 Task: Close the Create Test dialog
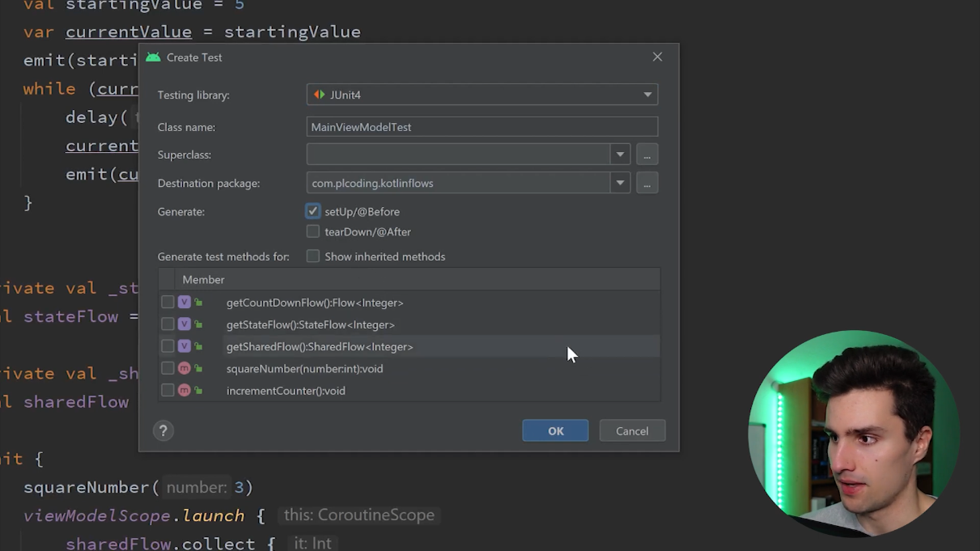657,57
